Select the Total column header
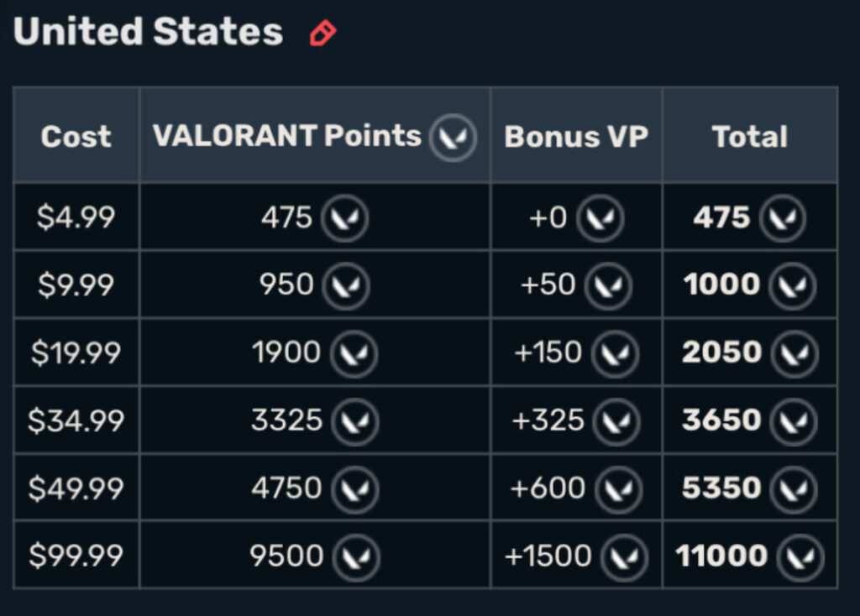 tap(749, 137)
